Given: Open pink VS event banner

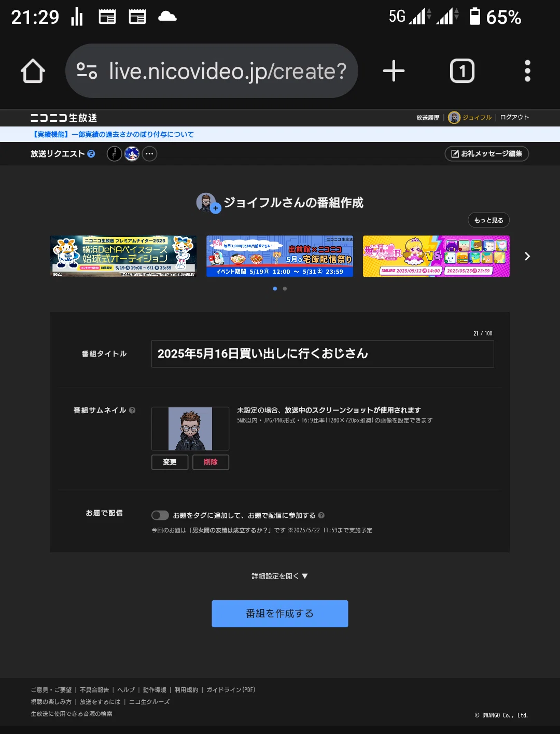Looking at the screenshot, I should pyautogui.click(x=436, y=256).
